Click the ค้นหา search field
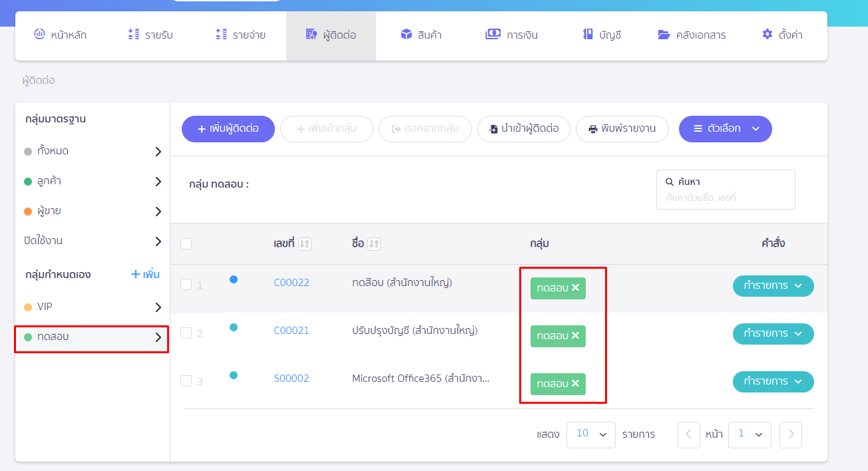 726,198
